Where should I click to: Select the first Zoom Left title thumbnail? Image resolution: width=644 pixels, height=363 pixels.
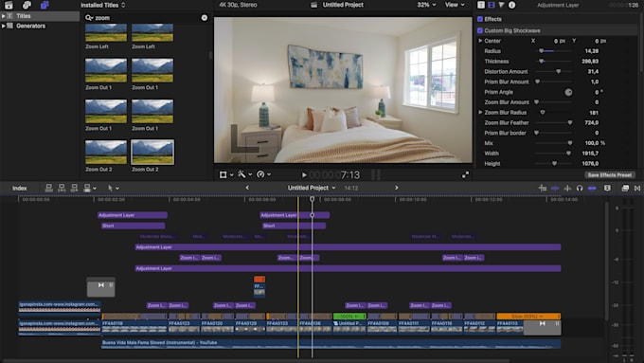tap(106, 32)
